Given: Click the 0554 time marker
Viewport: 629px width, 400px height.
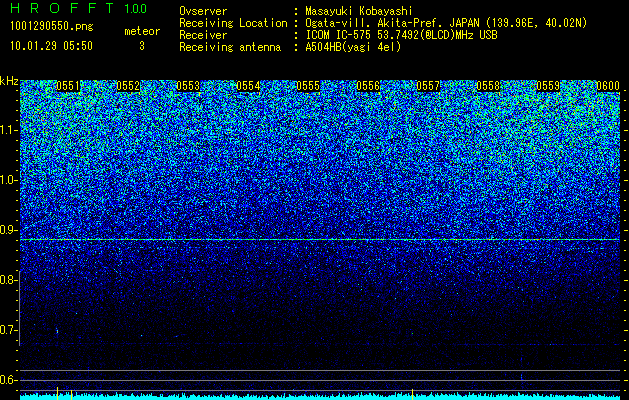Looking at the screenshot, I should click(248, 86).
